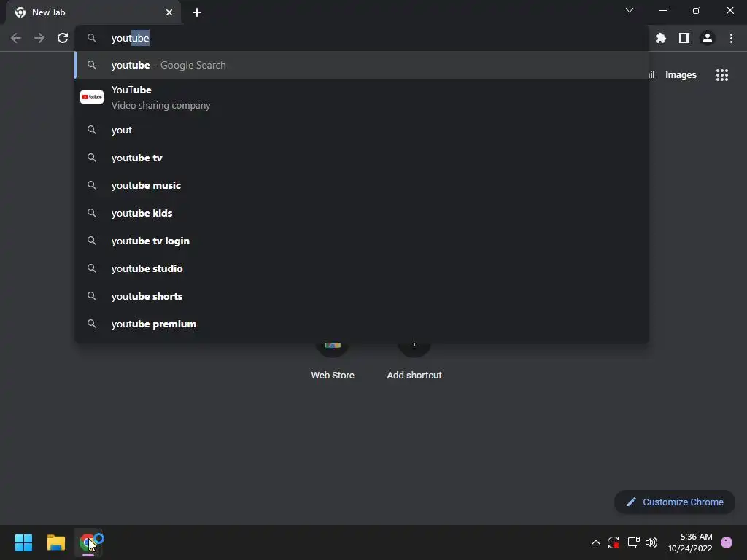Viewport: 747px width, 560px height.
Task: Open network settings tray icon
Action: [633, 542]
